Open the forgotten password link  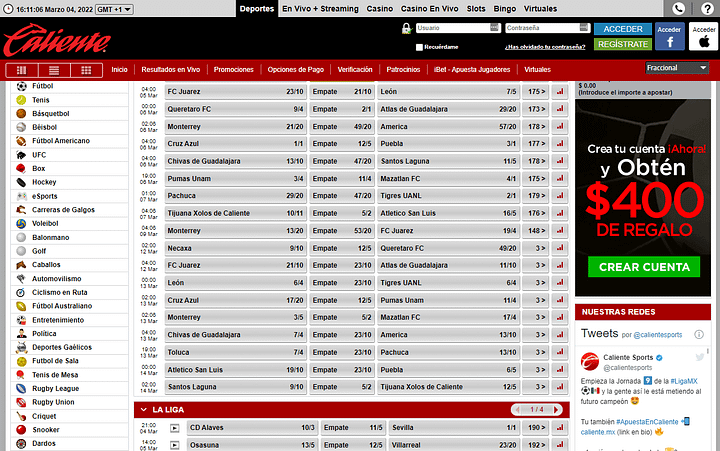point(545,47)
